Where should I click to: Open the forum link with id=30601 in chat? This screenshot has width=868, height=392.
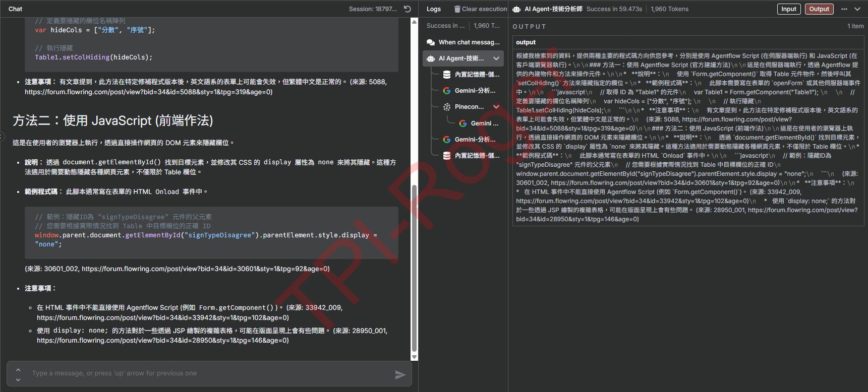[205, 269]
